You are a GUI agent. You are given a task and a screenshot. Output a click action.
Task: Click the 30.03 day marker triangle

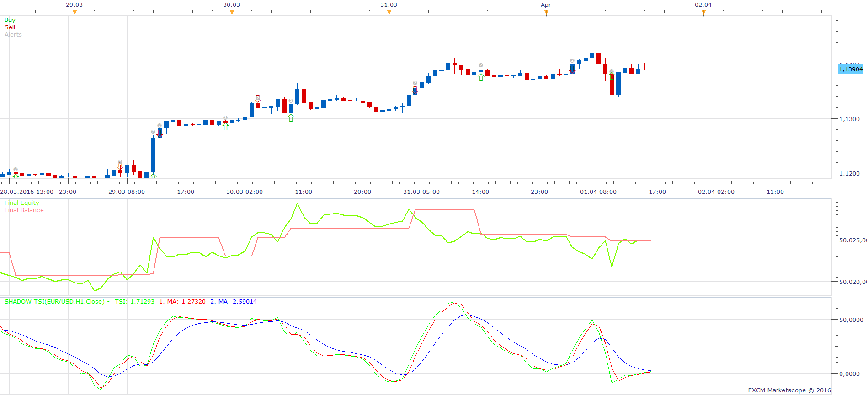point(232,13)
